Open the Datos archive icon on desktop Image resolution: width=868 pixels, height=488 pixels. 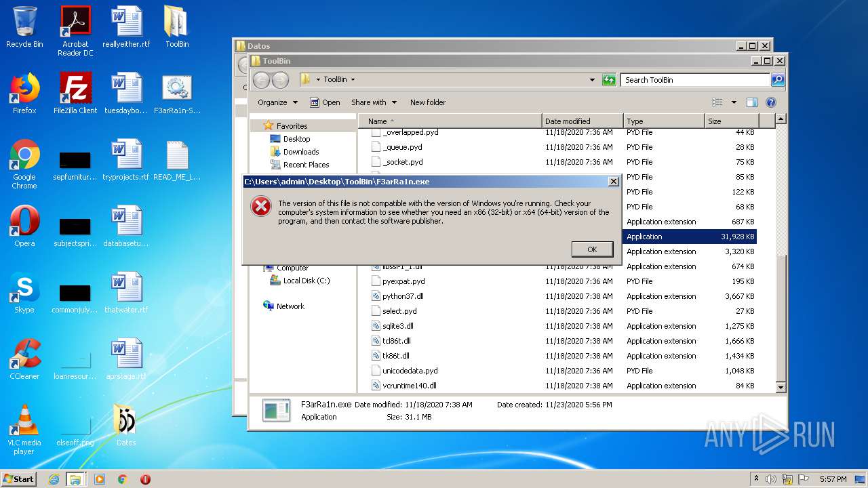click(126, 426)
